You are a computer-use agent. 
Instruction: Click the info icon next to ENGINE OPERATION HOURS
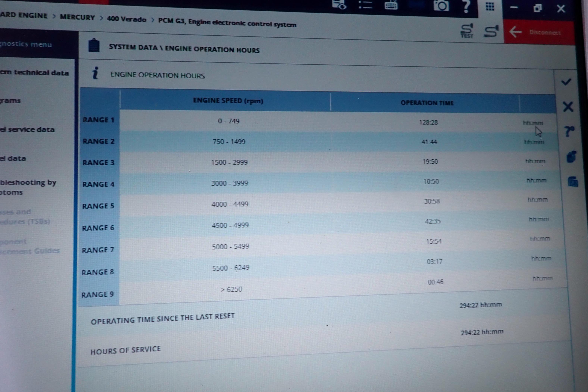pyautogui.click(x=95, y=73)
